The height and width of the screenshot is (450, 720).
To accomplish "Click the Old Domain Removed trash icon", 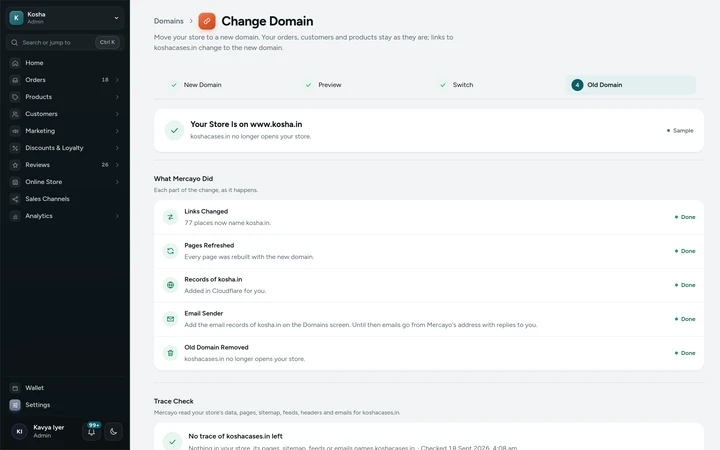I will pos(170,353).
